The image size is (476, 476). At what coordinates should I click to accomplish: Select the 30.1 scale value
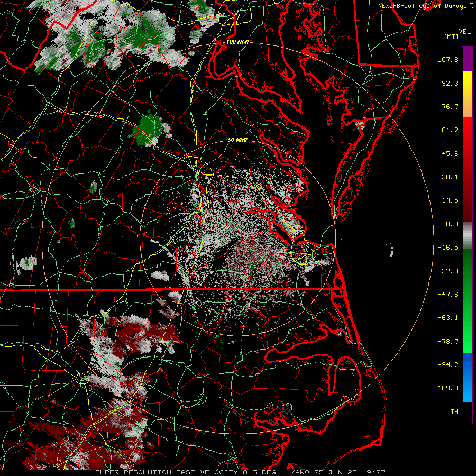(450, 177)
